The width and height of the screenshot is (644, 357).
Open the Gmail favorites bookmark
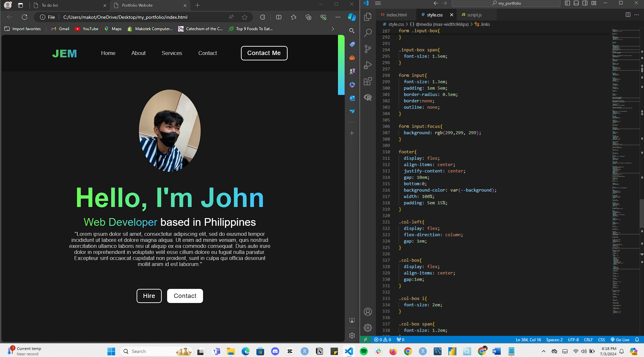click(x=60, y=29)
